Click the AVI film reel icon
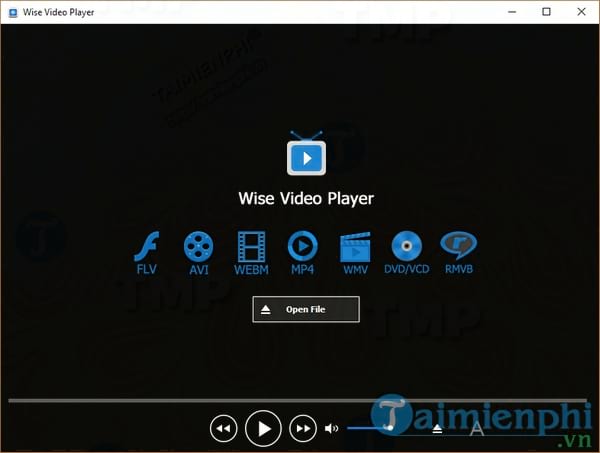Image resolution: width=600 pixels, height=453 pixels. click(x=199, y=247)
